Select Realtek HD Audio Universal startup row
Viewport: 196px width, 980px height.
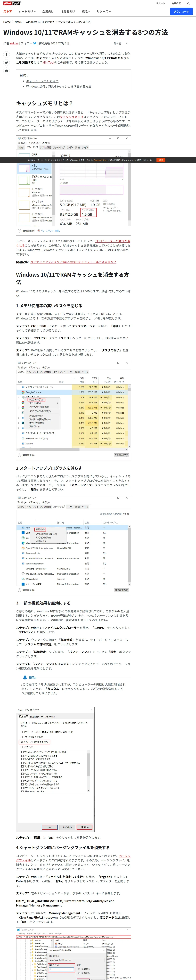tap(72, 558)
